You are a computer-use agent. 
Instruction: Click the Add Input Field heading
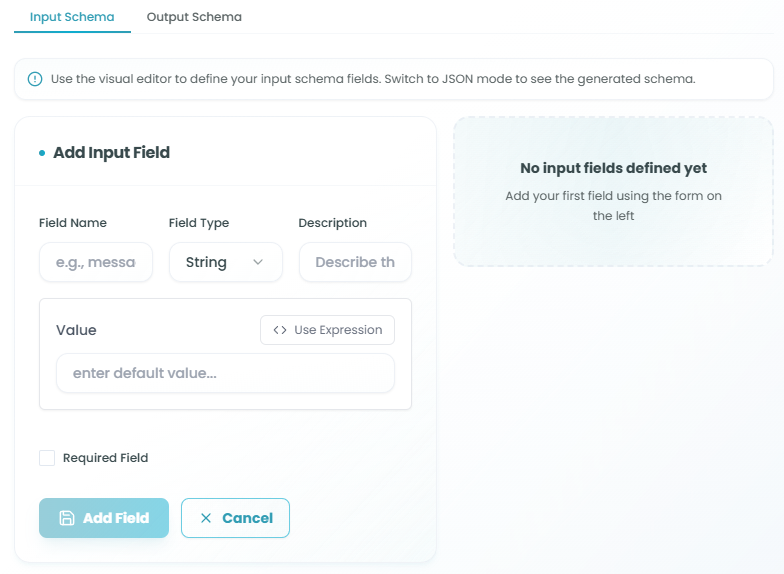pyautogui.click(x=111, y=153)
